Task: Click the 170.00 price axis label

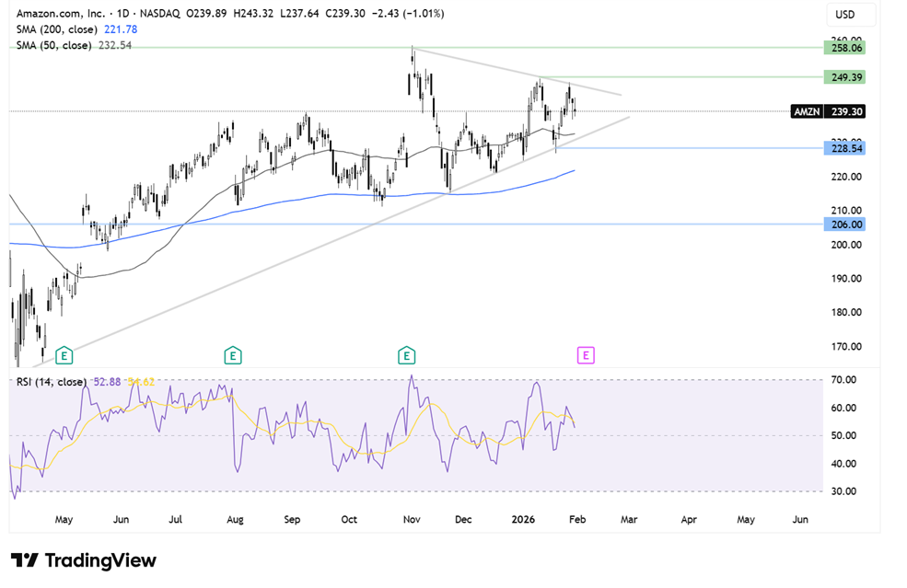Action: pos(846,346)
